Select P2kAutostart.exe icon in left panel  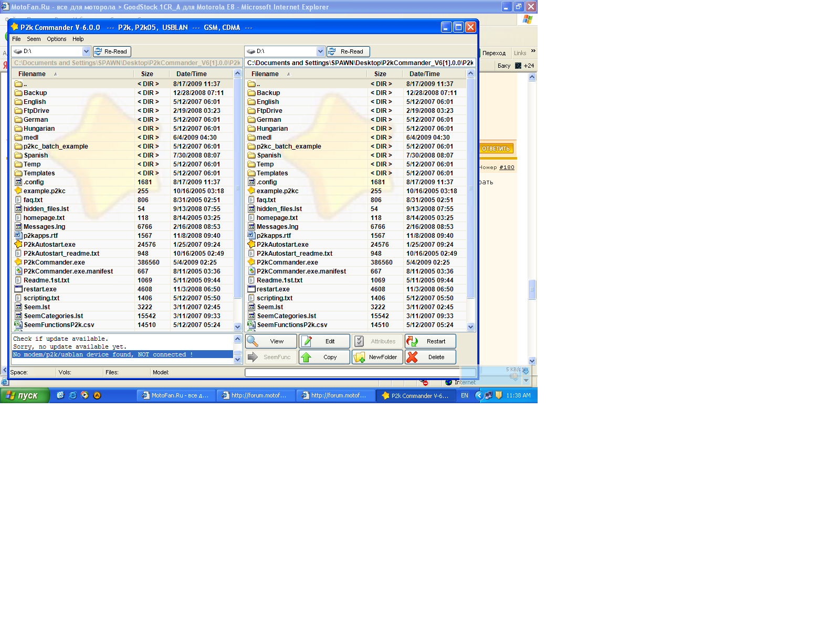click(x=18, y=245)
